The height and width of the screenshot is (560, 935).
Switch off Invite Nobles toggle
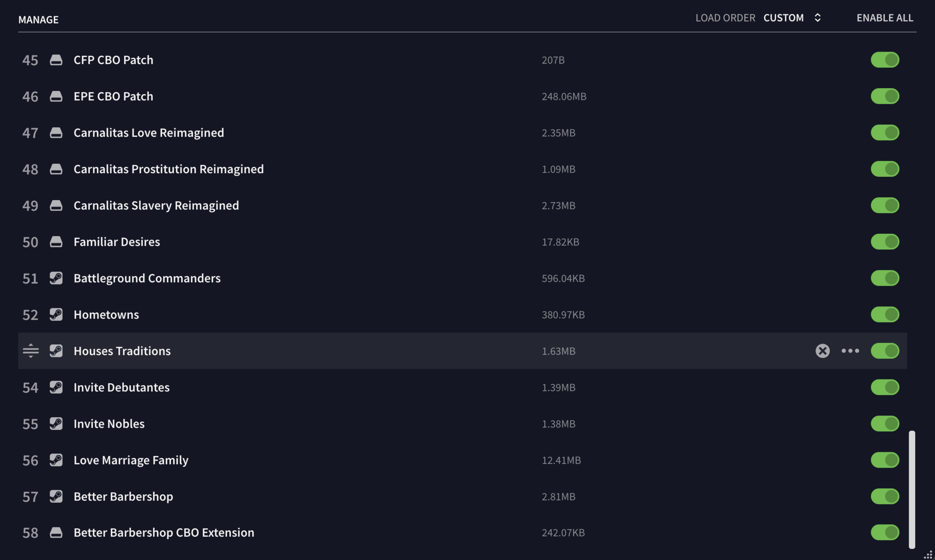(x=885, y=424)
